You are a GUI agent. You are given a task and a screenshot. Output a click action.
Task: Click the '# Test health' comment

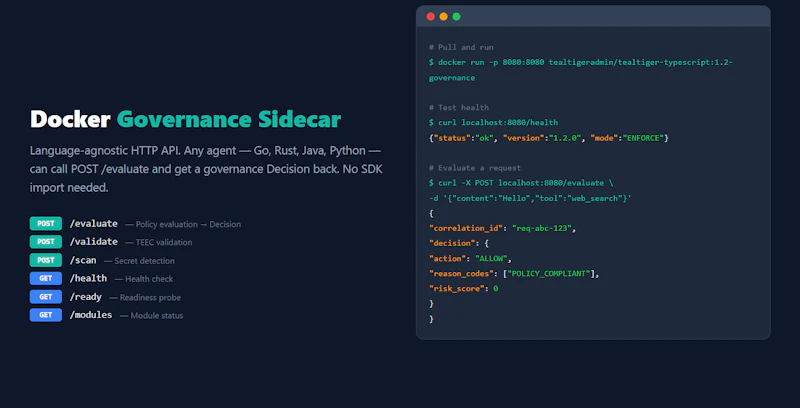459,108
